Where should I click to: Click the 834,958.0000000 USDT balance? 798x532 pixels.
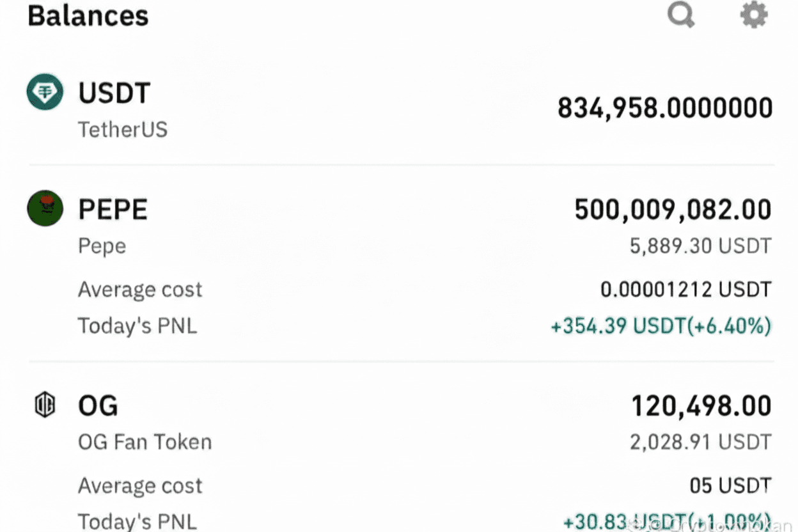click(x=665, y=108)
